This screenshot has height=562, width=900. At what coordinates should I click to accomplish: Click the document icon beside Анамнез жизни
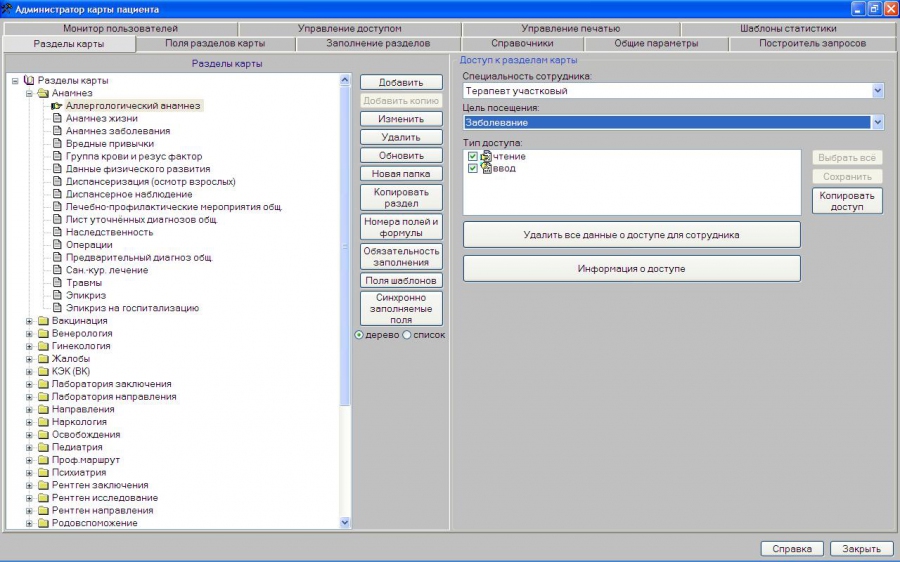click(x=57, y=118)
